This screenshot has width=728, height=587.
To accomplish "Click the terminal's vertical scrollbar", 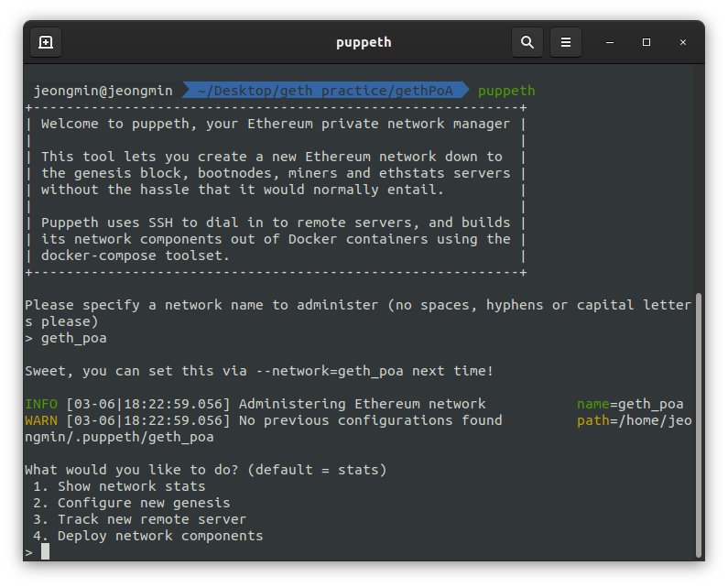I will [699, 421].
